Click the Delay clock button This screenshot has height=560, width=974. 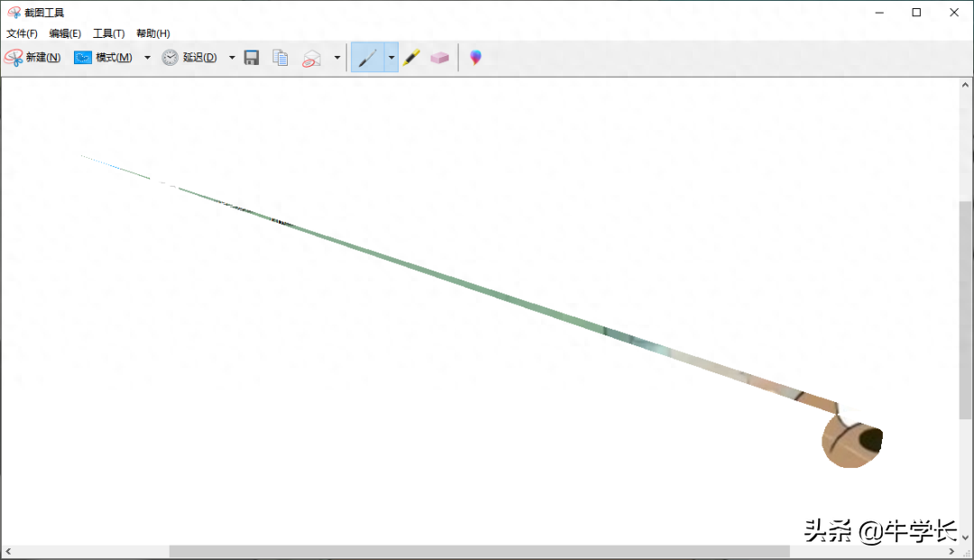pyautogui.click(x=189, y=58)
